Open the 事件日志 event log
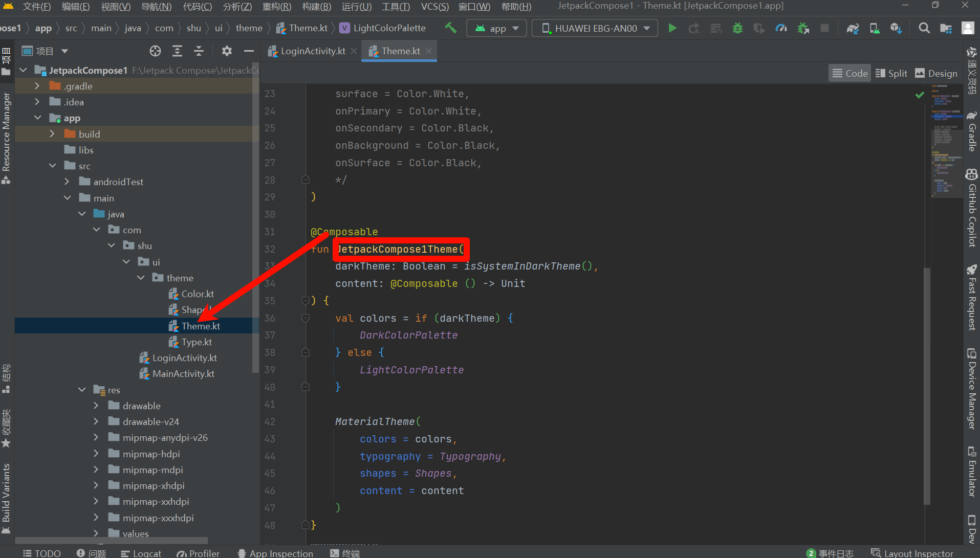Image resolution: width=980 pixels, height=558 pixels. (830, 553)
